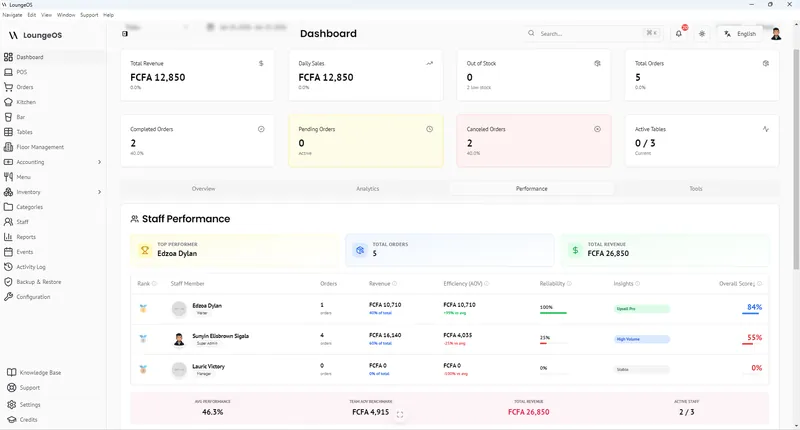Open the Configuration wrench icon
The height and width of the screenshot is (430, 800).
[x=8, y=297]
